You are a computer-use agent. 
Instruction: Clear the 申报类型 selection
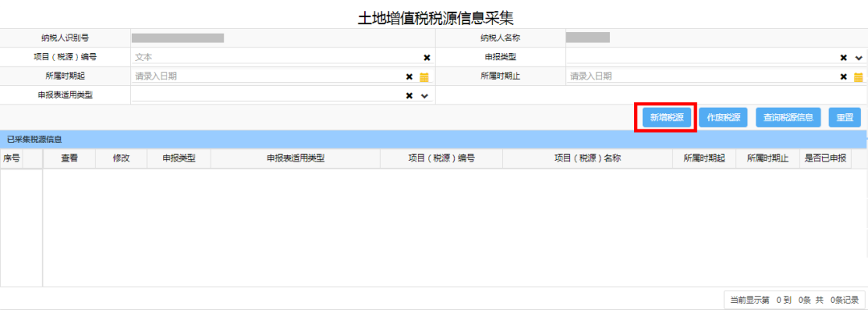[844, 58]
